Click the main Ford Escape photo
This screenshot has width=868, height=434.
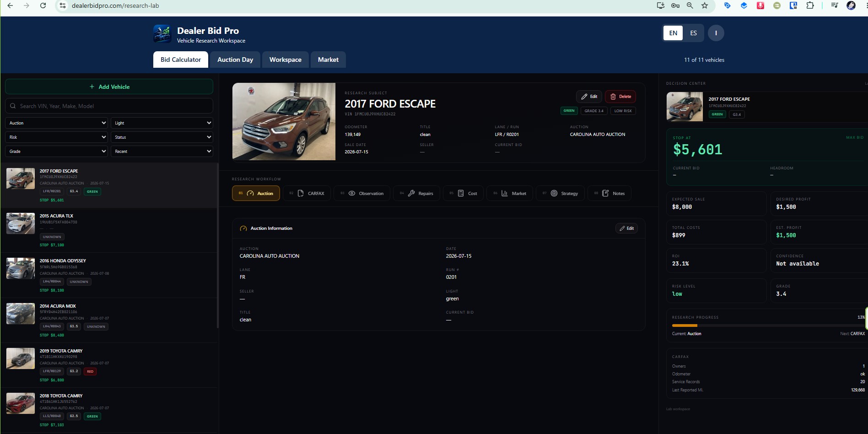[x=284, y=121]
